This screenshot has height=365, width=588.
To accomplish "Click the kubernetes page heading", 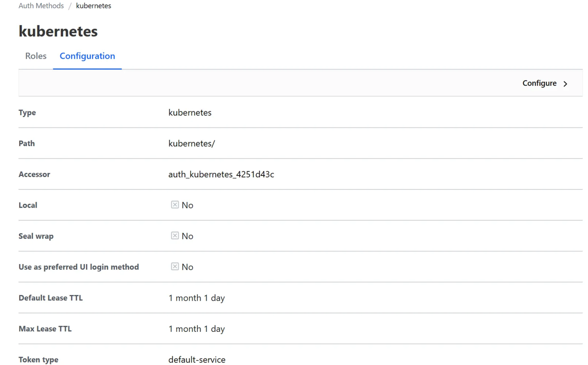I will (x=58, y=31).
